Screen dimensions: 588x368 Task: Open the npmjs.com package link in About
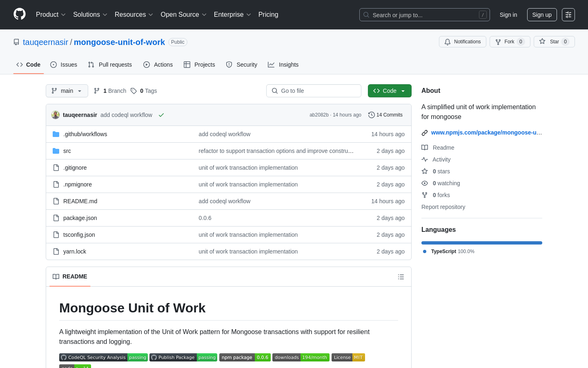[486, 132]
